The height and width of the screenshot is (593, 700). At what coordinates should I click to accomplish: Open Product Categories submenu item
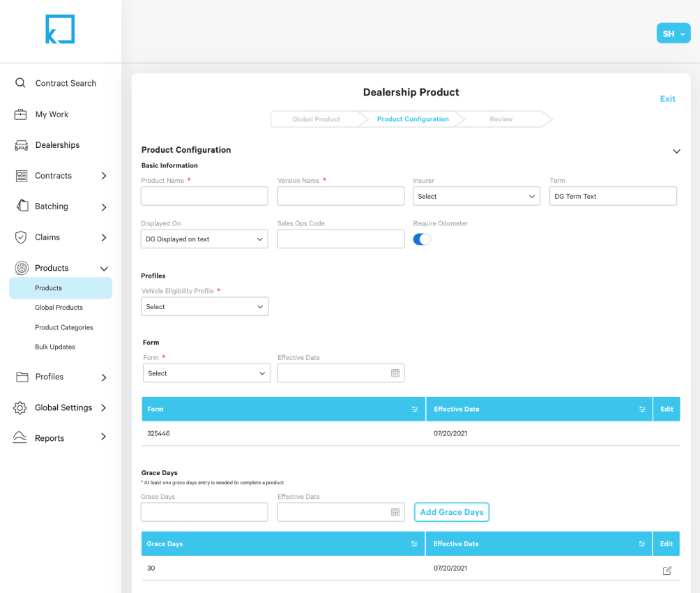[64, 328]
